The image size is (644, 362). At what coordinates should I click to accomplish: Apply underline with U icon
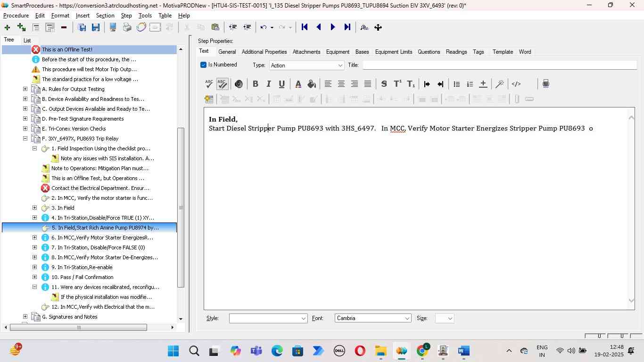click(281, 84)
